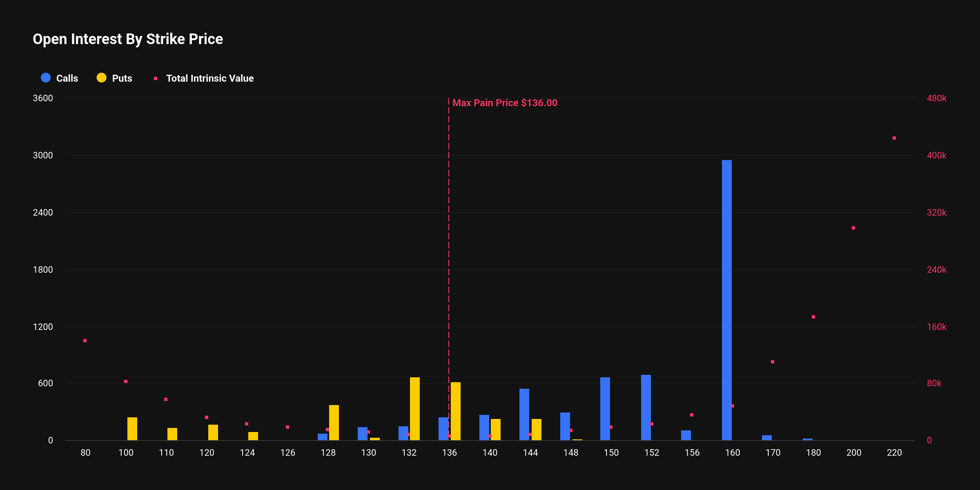Click the yellow puts bar at strike 128
Image resolution: width=980 pixels, height=490 pixels.
coord(334,422)
